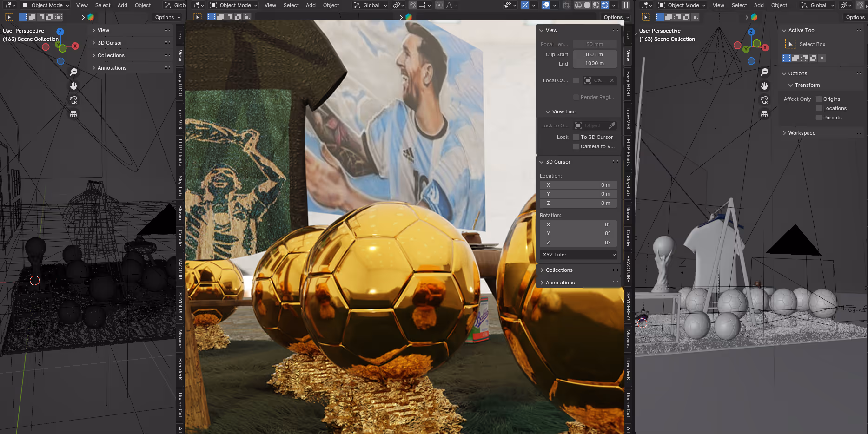The image size is (868, 434).
Task: Open Object Mode dropdown in middle viewport
Action: [234, 5]
